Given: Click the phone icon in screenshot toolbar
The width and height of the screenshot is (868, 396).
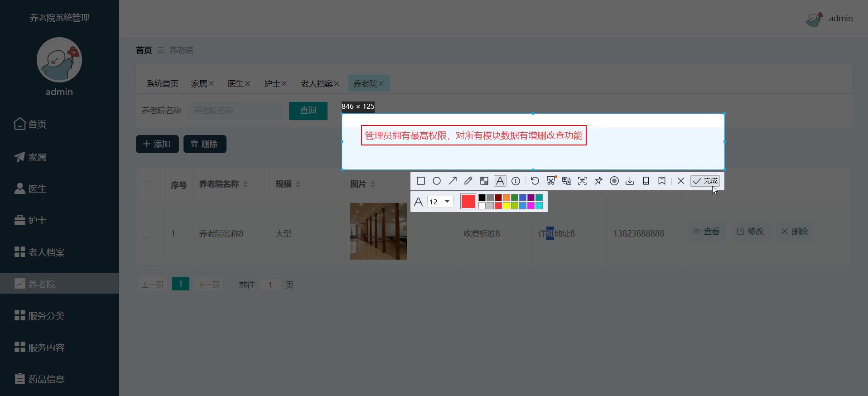Looking at the screenshot, I should (x=646, y=181).
